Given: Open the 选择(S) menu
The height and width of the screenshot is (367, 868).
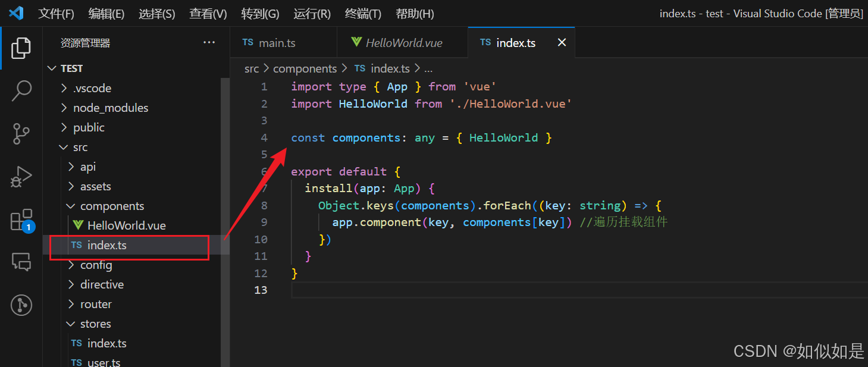Looking at the screenshot, I should tap(157, 13).
